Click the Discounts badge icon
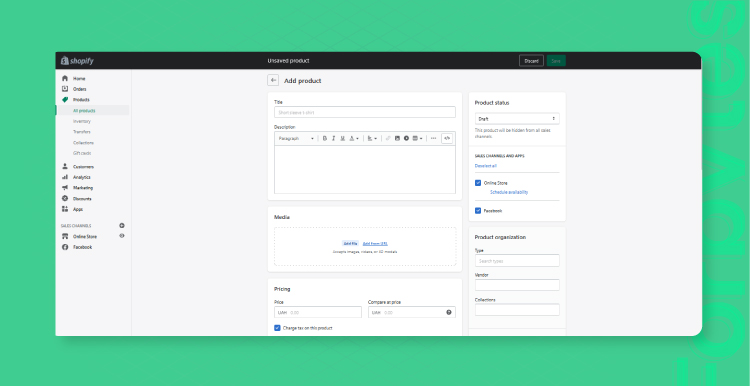Viewport: 750px width, 386px height. tap(65, 198)
